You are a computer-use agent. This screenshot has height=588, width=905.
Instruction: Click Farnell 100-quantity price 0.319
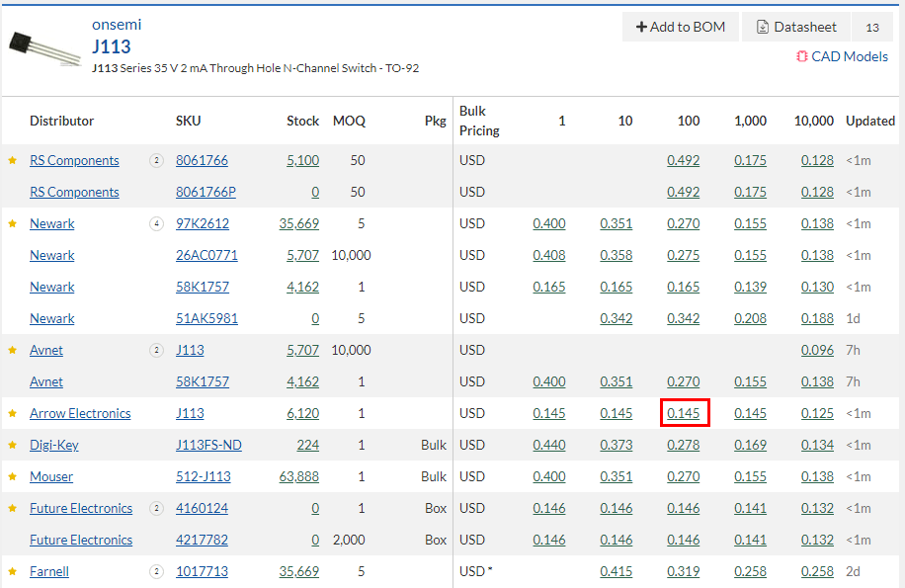(684, 571)
